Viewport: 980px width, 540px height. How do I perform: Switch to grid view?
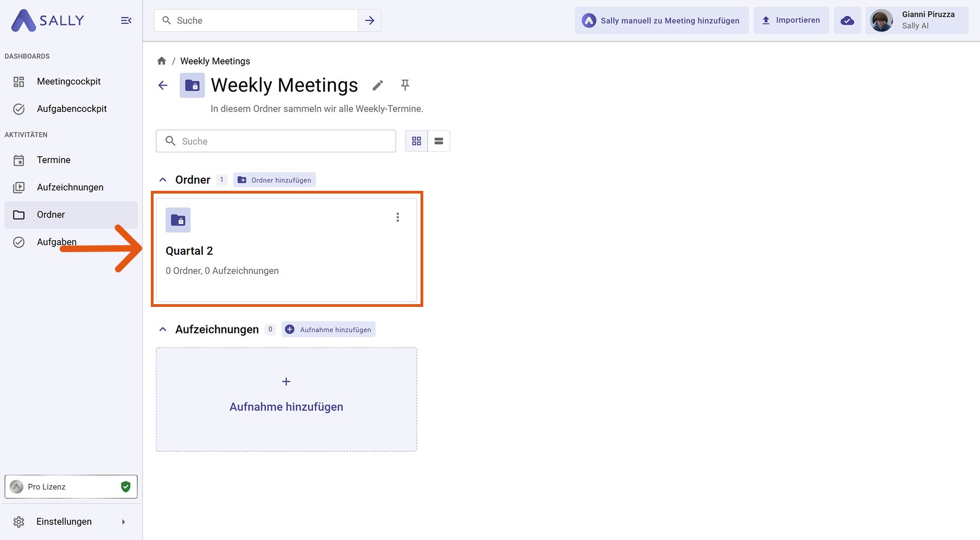(416, 141)
